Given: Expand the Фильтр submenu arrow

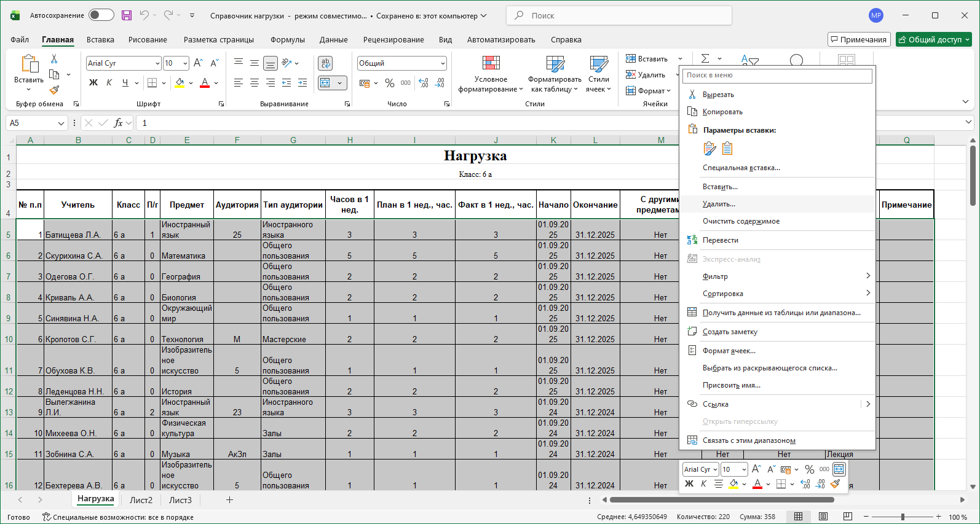Looking at the screenshot, I should point(868,276).
